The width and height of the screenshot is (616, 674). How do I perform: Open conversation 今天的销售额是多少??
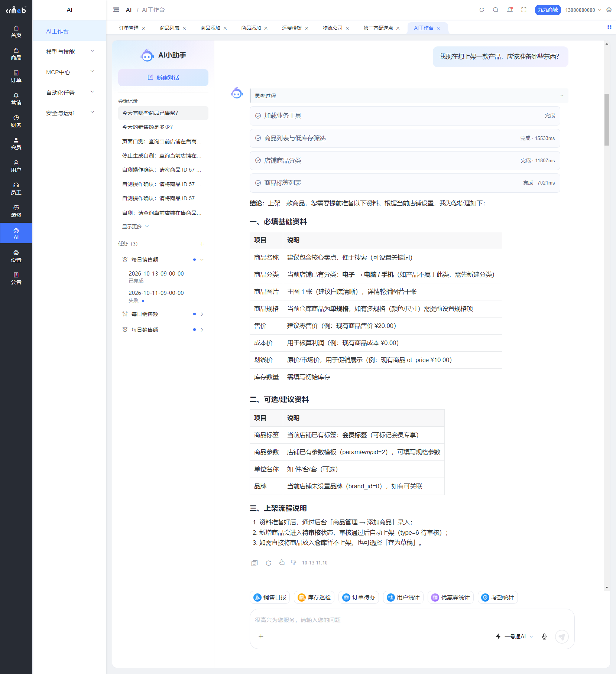(163, 127)
